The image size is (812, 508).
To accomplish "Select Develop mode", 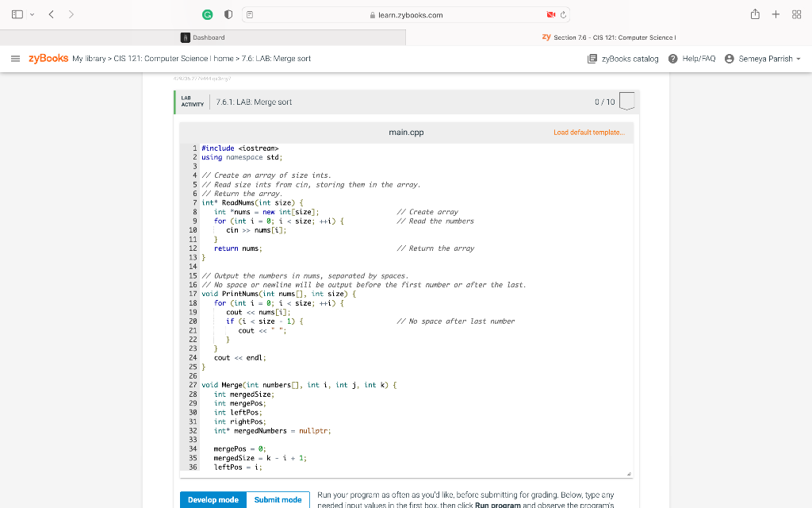I will point(213,499).
